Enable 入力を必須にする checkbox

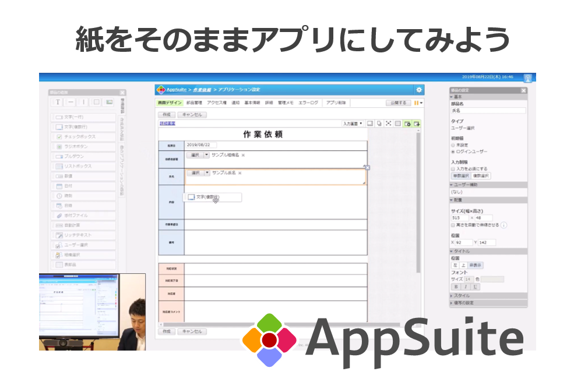pos(453,169)
